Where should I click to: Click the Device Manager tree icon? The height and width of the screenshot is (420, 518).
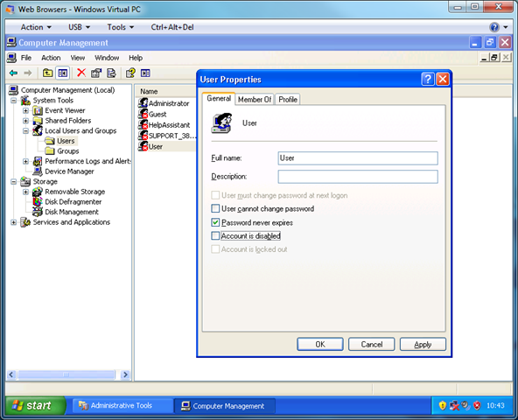(38, 171)
